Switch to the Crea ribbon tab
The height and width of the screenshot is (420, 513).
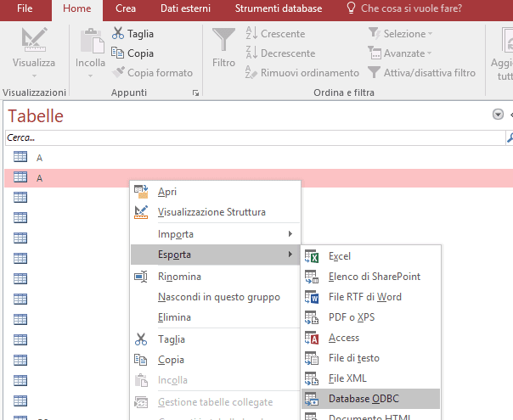coord(126,8)
